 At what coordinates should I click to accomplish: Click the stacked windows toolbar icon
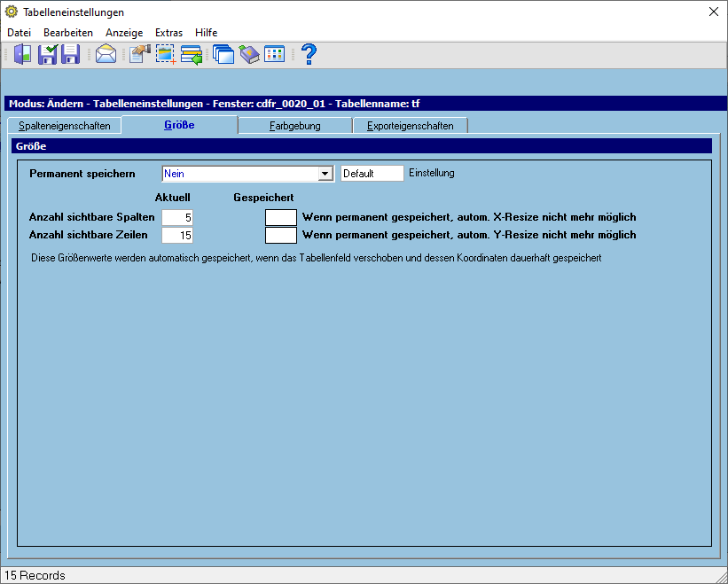[x=223, y=54]
